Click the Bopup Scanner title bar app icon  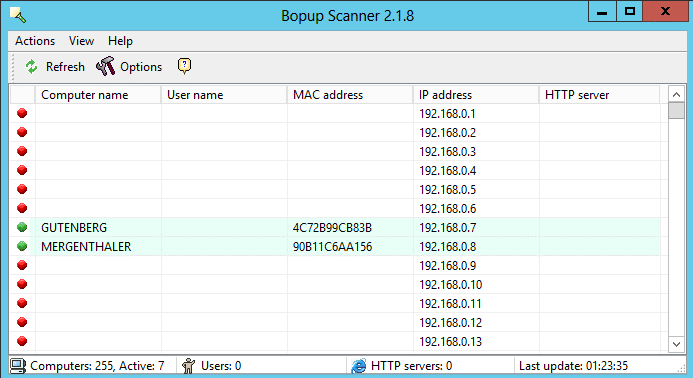pos(18,15)
